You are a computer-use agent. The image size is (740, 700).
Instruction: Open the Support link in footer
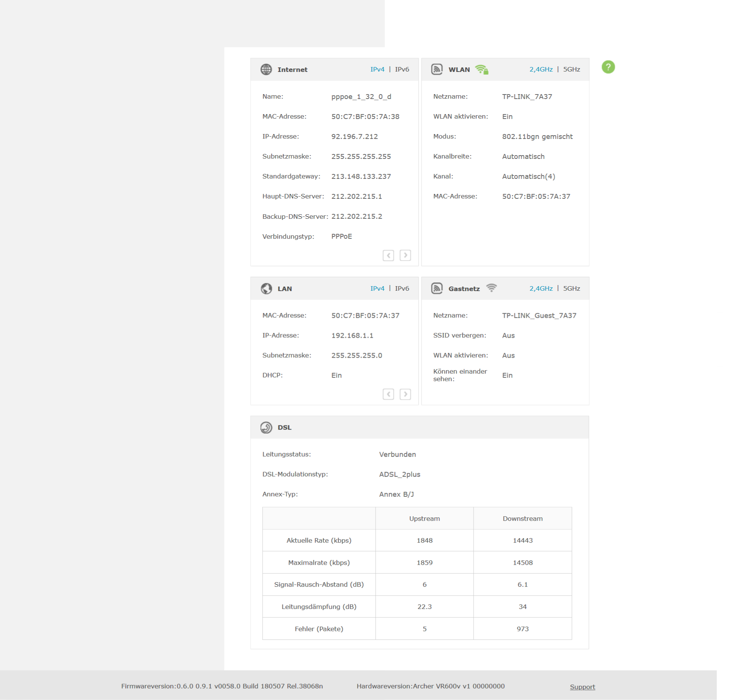[582, 686]
